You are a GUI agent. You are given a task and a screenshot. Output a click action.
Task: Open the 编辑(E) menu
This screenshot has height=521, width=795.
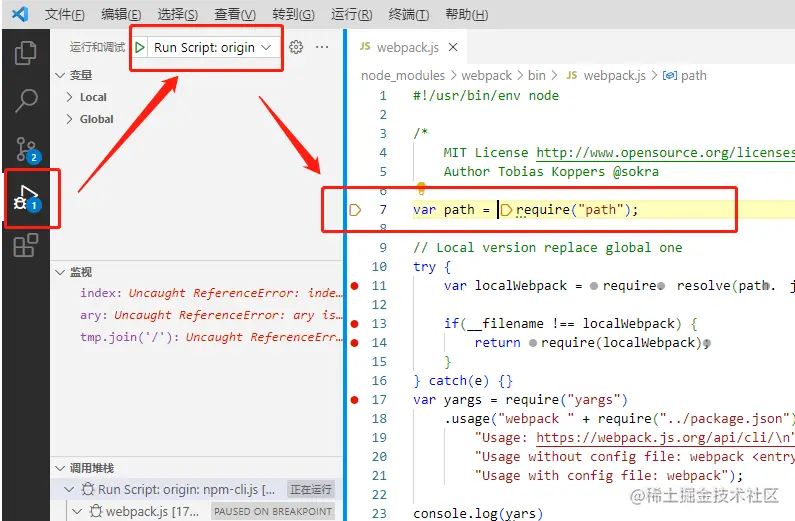(x=121, y=14)
